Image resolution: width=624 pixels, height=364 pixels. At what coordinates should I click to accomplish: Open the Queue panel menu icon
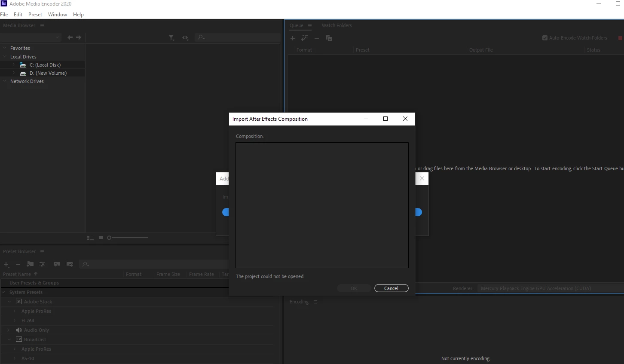pyautogui.click(x=310, y=25)
